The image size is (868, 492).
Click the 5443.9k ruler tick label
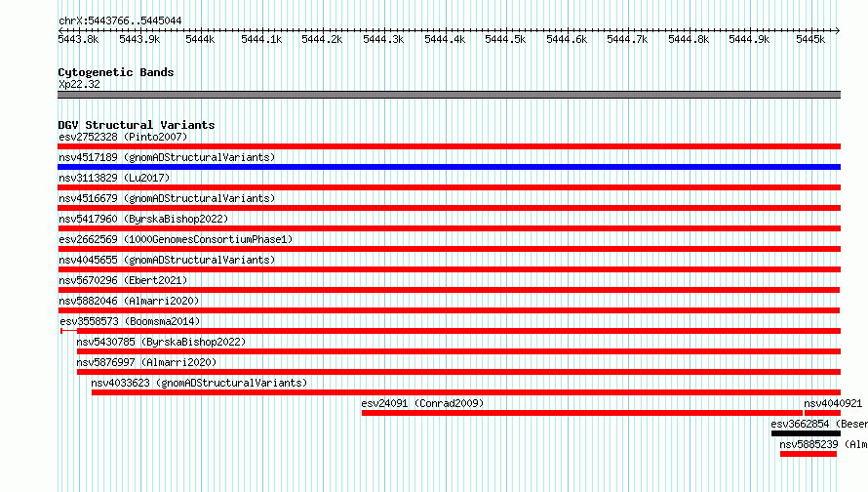(139, 39)
